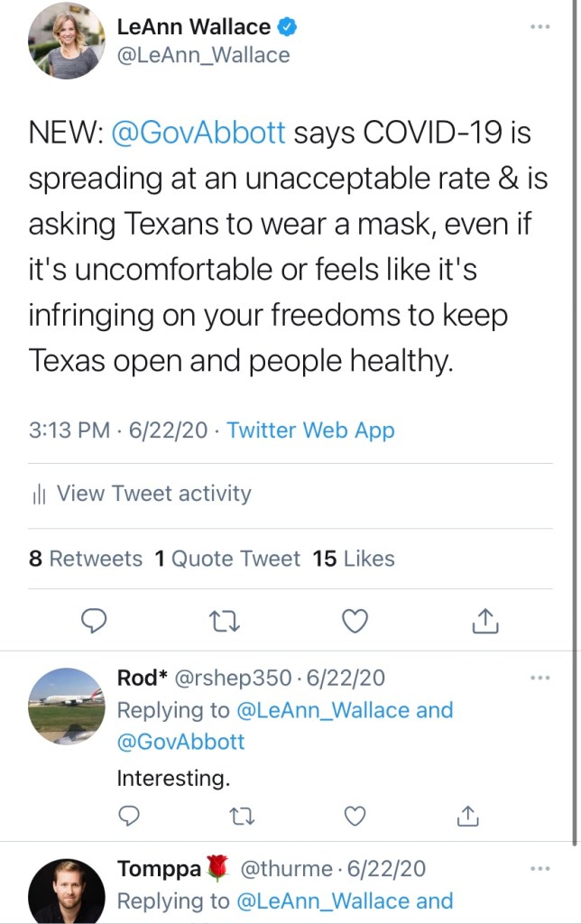Image resolution: width=581 pixels, height=924 pixels.
Task: Like the main tweet by LeAnn Wallace
Action: click(355, 620)
